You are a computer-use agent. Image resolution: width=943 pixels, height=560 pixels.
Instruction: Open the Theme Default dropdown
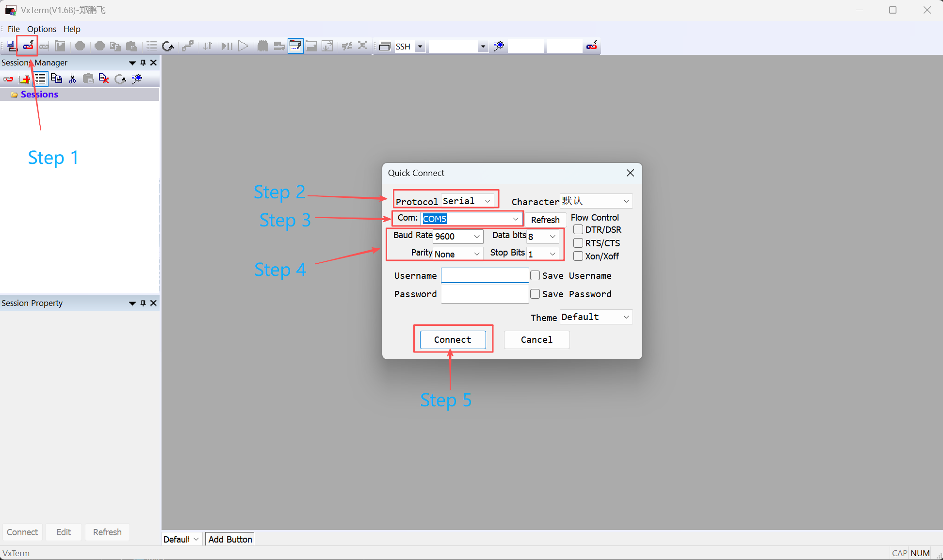[x=596, y=317]
